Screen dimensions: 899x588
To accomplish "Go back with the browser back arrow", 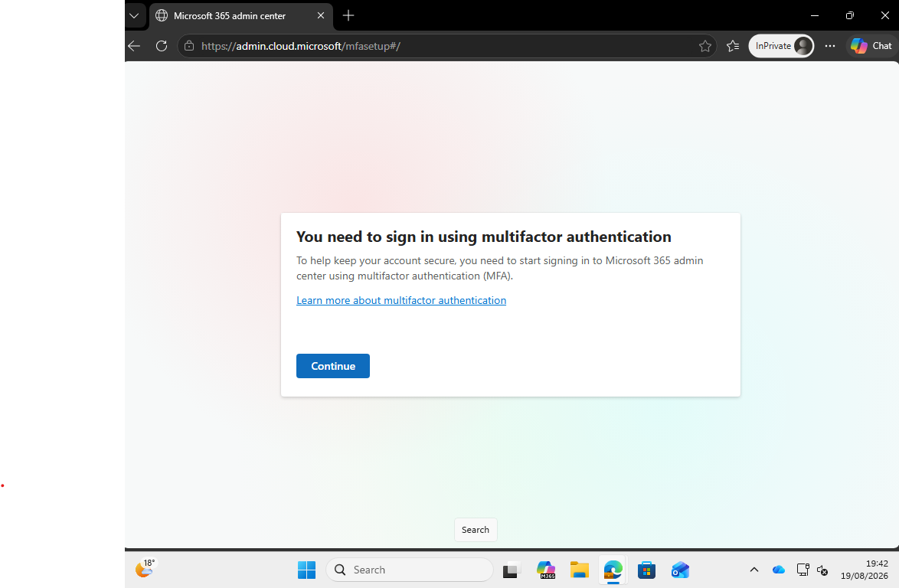I will tap(134, 46).
